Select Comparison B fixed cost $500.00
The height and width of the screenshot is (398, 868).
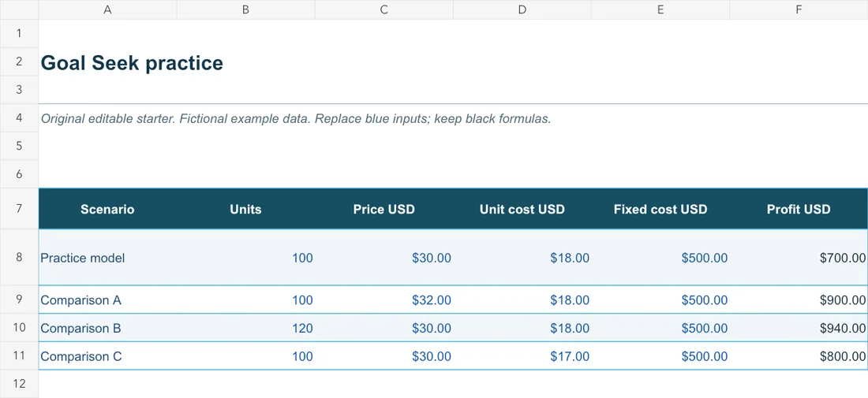pyautogui.click(x=660, y=329)
